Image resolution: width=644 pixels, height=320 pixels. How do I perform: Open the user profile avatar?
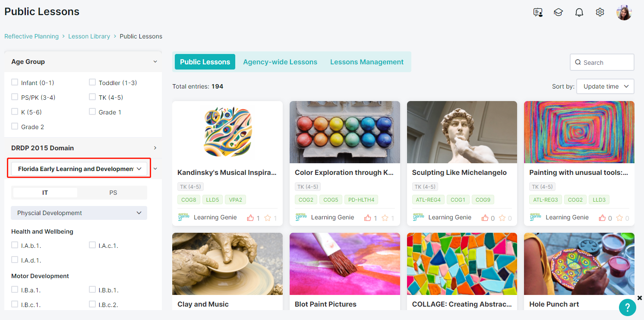point(624,13)
